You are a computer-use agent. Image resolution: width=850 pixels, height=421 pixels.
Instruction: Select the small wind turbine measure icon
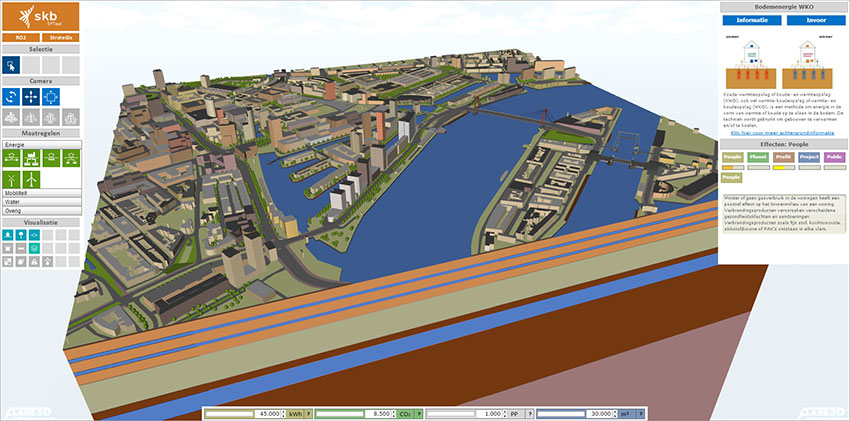point(11,178)
